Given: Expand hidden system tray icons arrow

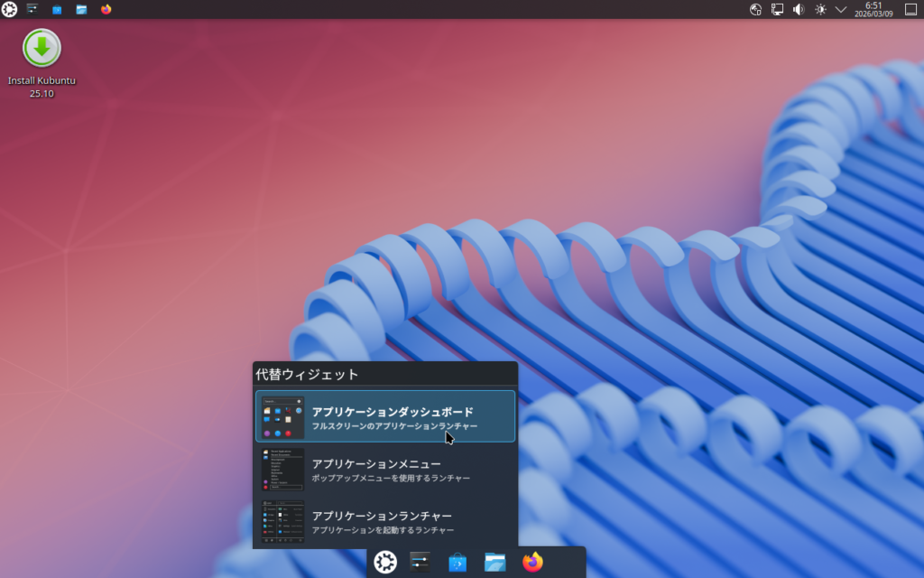Looking at the screenshot, I should [841, 9].
